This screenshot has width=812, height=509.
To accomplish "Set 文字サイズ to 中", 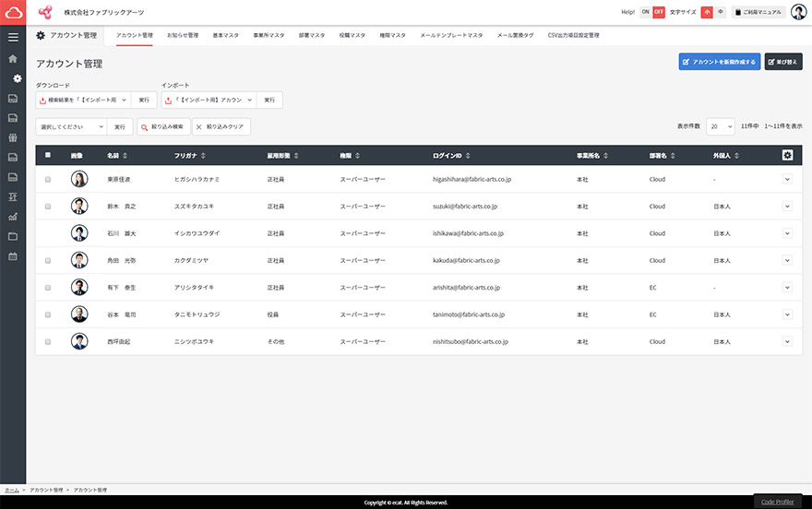I will click(720, 12).
